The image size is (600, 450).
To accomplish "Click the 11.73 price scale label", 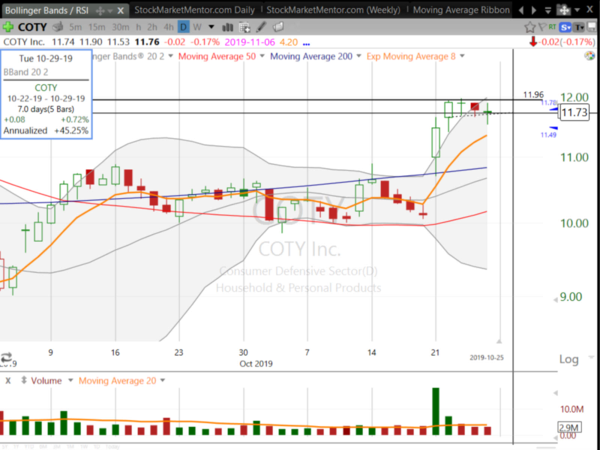I will coord(574,113).
